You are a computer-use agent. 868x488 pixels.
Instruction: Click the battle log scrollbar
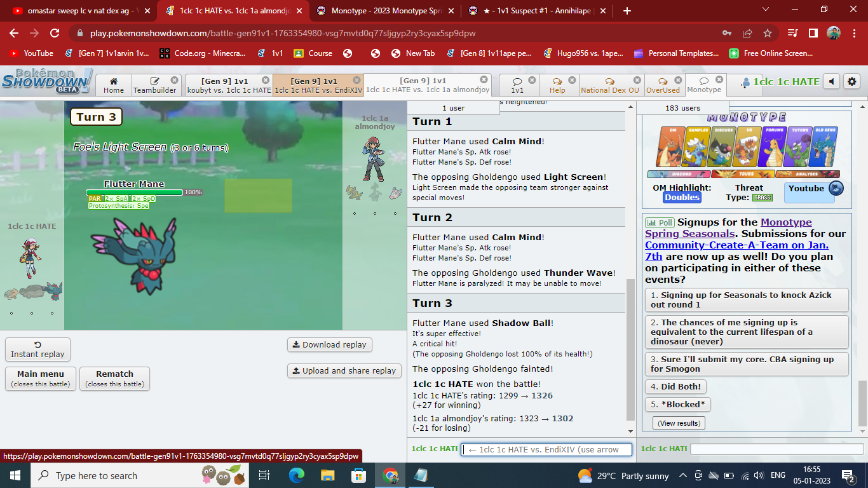[630, 349]
